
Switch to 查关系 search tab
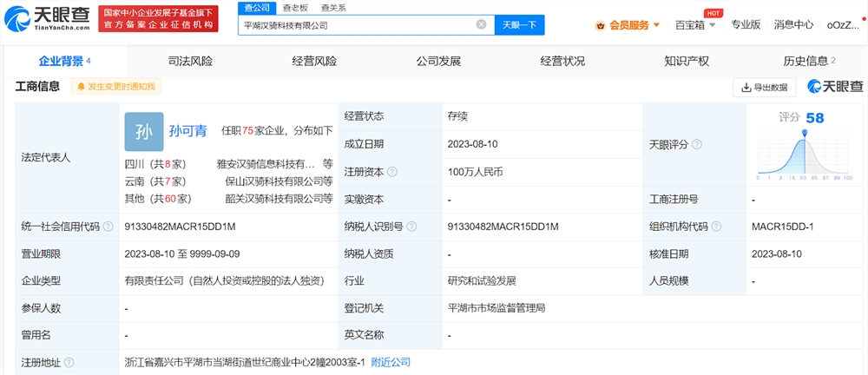pyautogui.click(x=334, y=8)
